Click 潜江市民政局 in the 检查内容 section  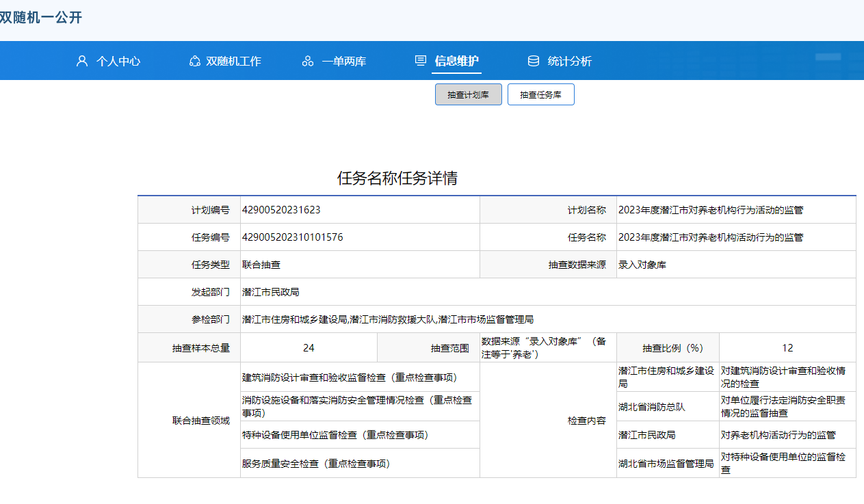(647, 435)
